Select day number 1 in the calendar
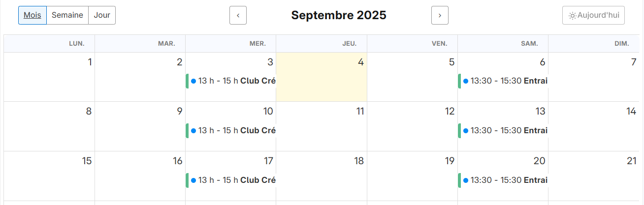Viewport: 644px width, 205px height. click(90, 62)
